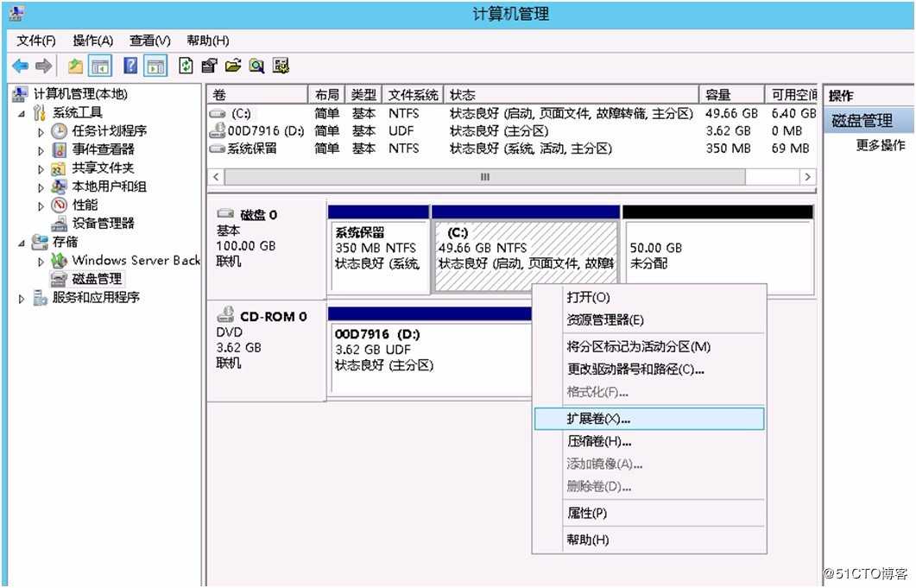Sort by the 容量 column header

[x=732, y=95]
